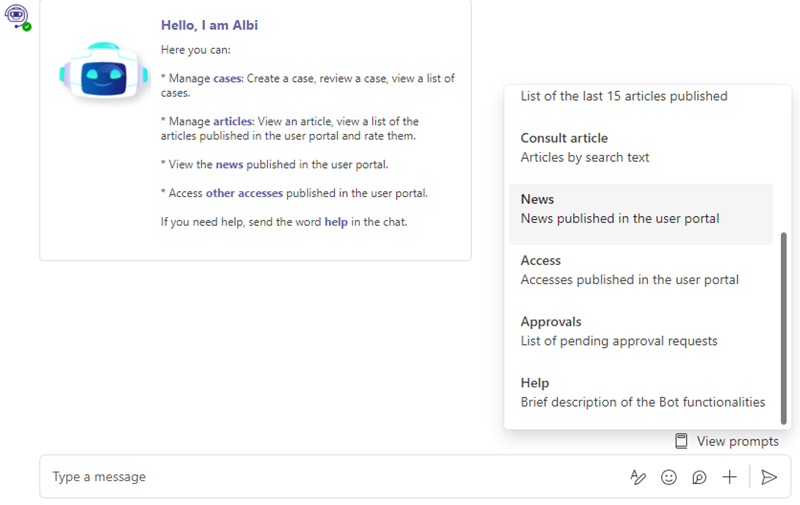Click the View prompts button
800x505 pixels.
coord(727,441)
